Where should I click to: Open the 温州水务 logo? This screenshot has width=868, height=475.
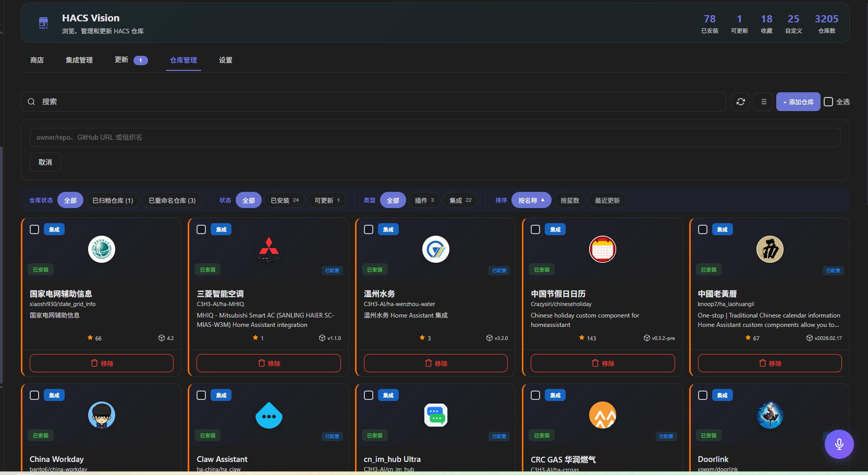tap(436, 249)
